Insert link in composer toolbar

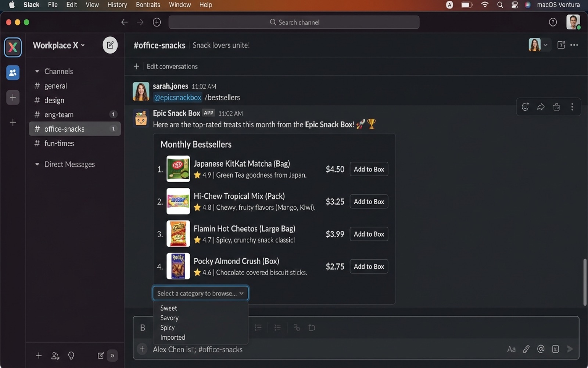pos(297,328)
